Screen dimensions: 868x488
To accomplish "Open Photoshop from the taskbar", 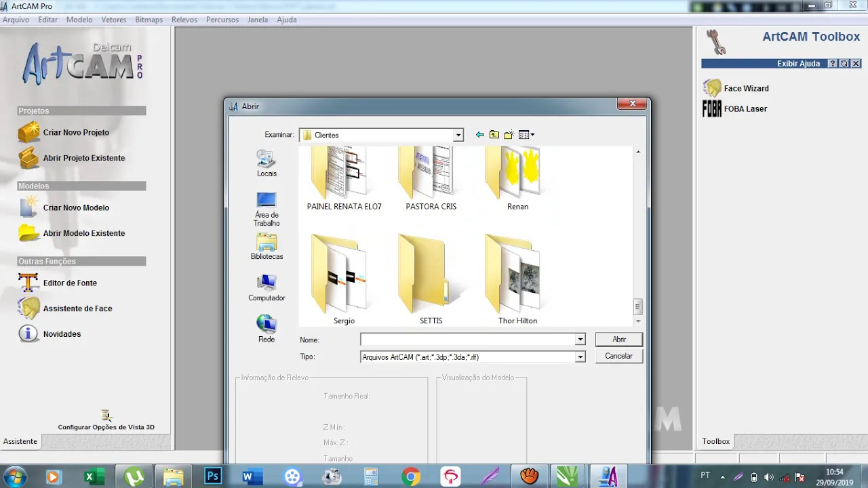I will click(x=213, y=477).
